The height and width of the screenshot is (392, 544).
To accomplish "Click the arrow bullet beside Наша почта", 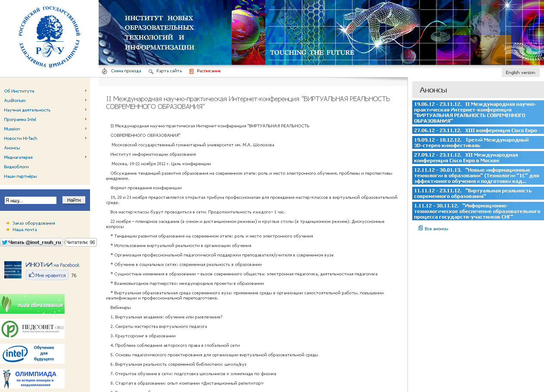I will coord(8,229).
